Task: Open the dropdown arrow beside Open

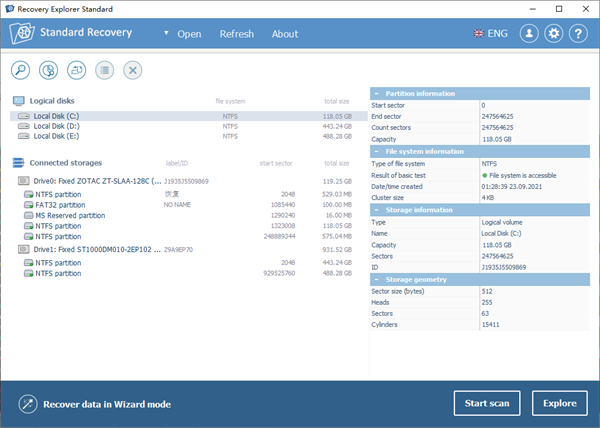Action: [x=166, y=34]
